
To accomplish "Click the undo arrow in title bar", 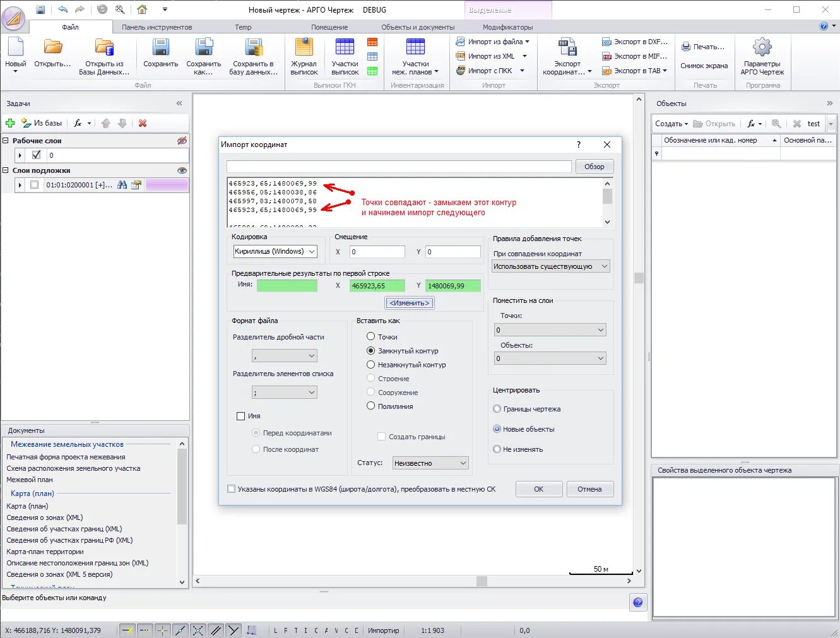I will 62,9.
